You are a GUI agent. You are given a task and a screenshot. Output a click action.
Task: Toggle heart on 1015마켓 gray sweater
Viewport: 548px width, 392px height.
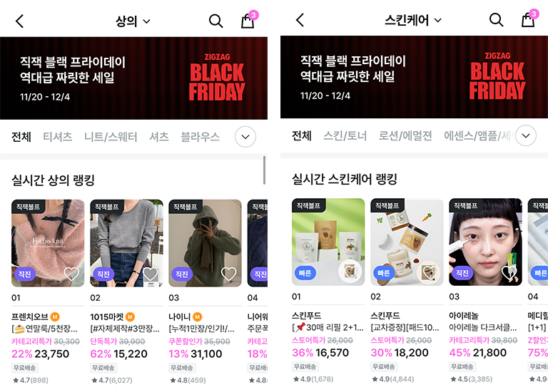point(151,274)
